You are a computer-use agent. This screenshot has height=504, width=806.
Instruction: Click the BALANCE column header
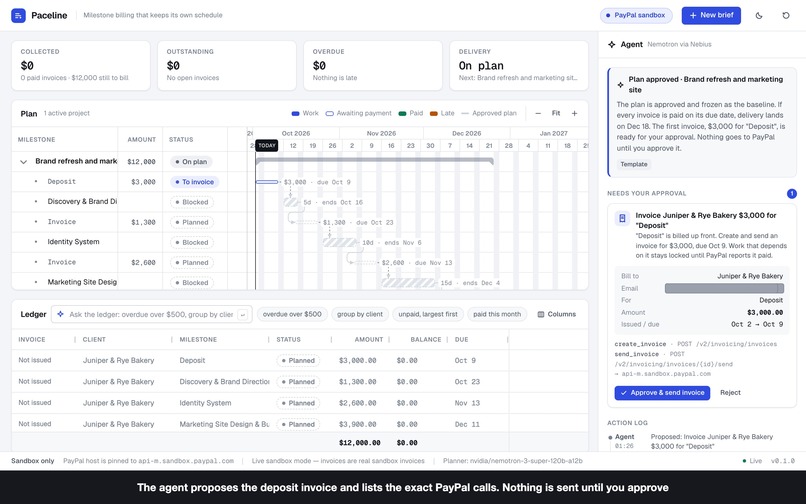coord(426,339)
